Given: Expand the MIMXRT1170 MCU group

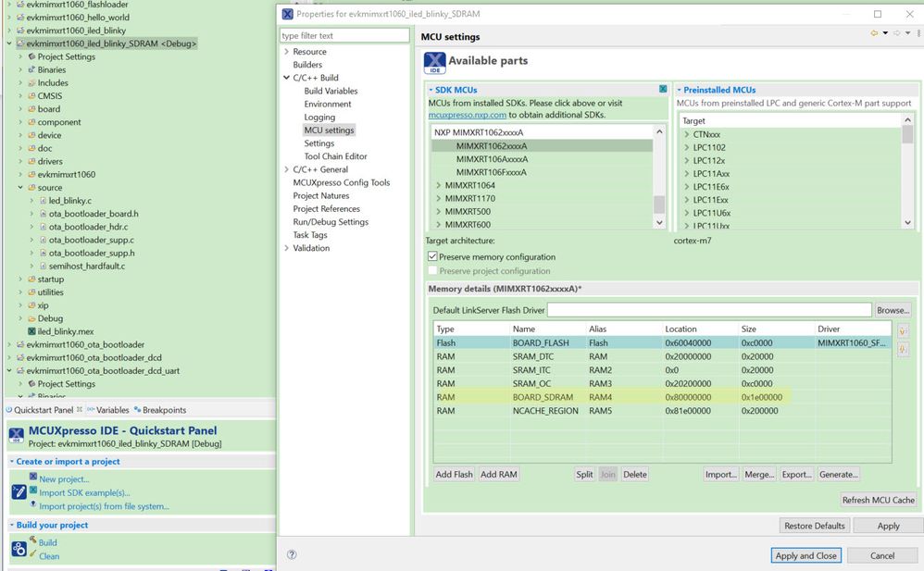Looking at the screenshot, I should [x=439, y=198].
